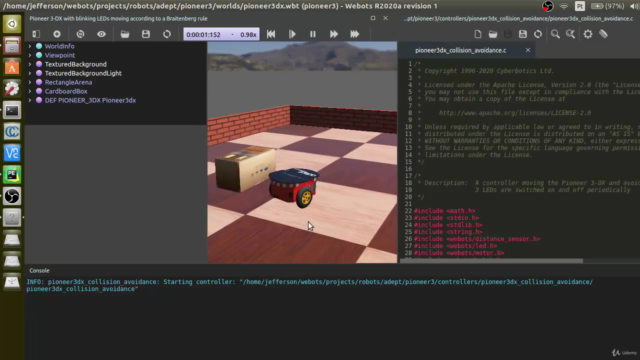
Task: Hide or show the scene tree panel
Action: pyautogui.click(x=36, y=34)
